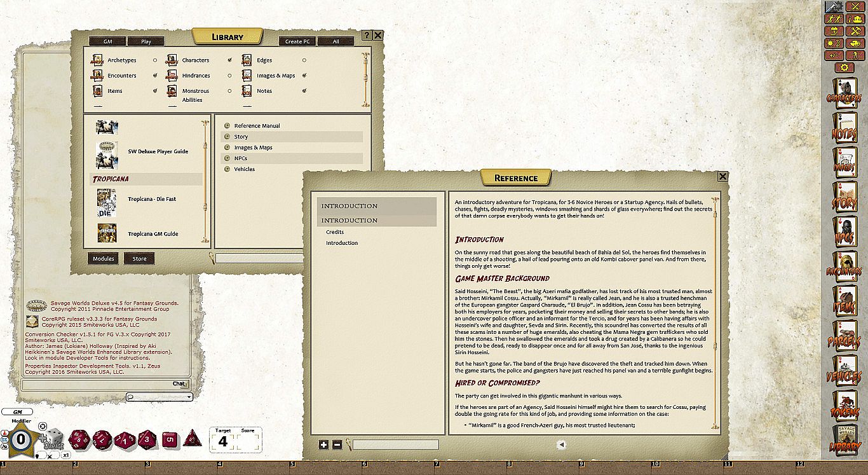
Task: Open the Images sidebar card
Action: [844, 163]
